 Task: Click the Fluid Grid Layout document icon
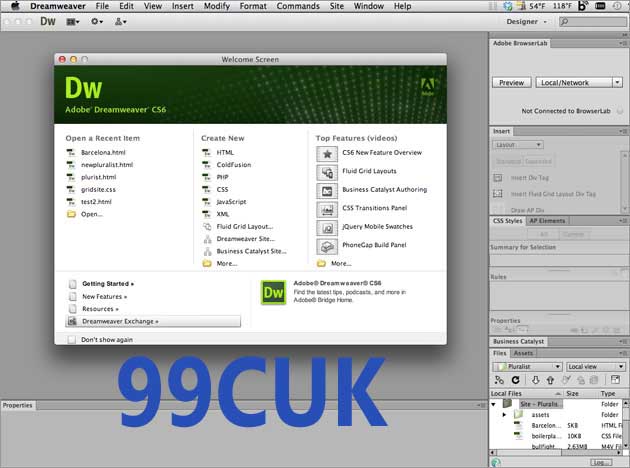pos(207,227)
